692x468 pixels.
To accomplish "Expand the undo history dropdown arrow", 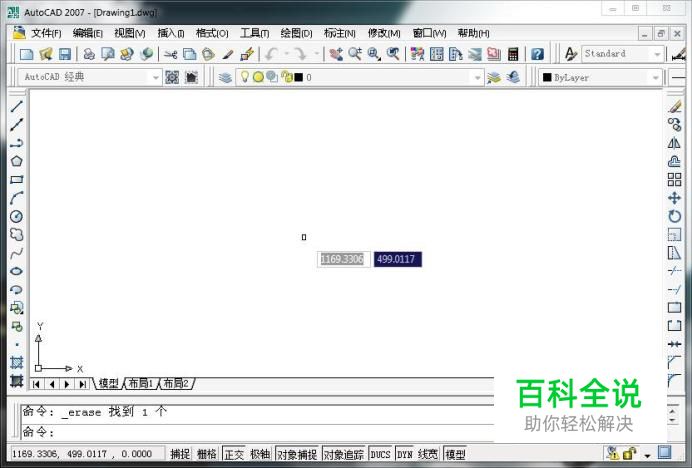I will click(x=286, y=54).
